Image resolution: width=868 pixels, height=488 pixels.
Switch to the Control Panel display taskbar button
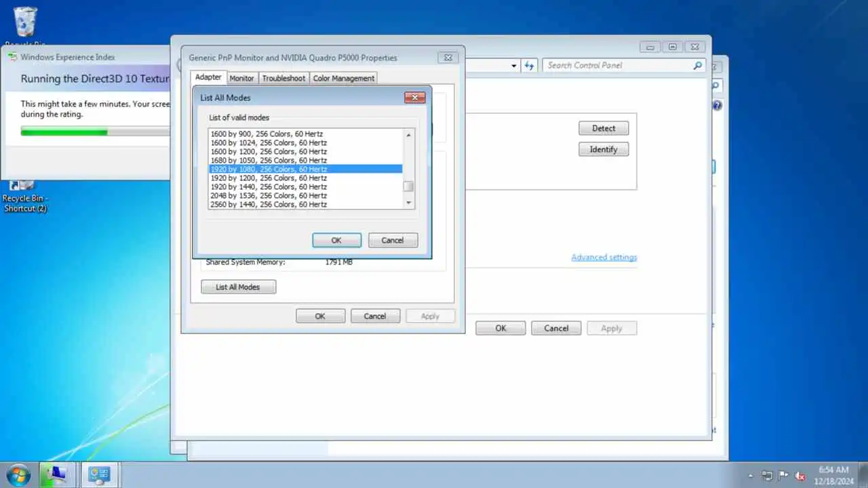point(99,474)
